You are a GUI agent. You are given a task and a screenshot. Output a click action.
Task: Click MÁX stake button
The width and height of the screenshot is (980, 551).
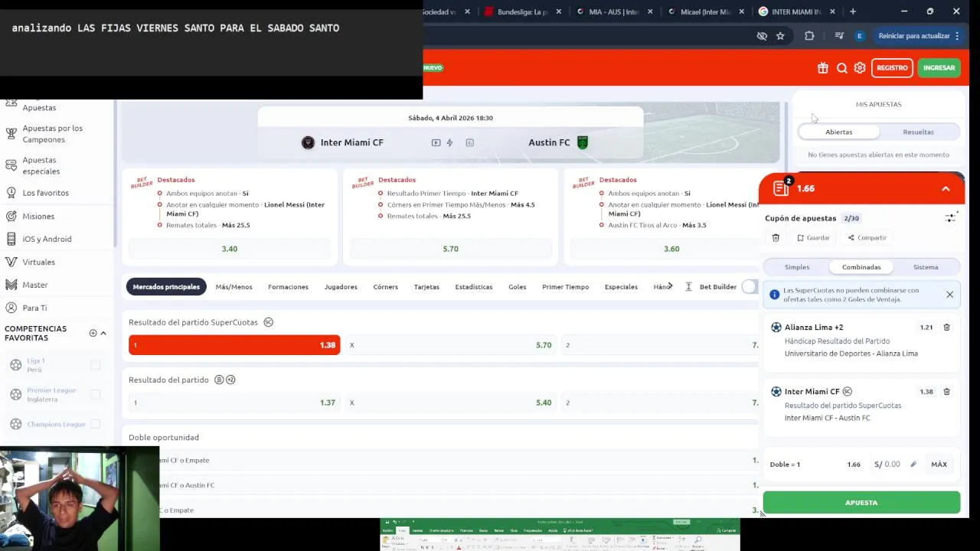pos(939,465)
